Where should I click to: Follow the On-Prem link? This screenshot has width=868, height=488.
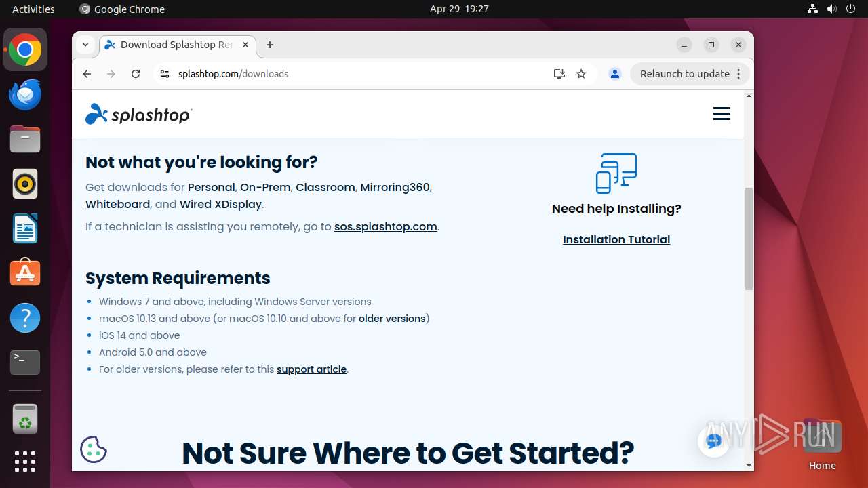coord(265,187)
